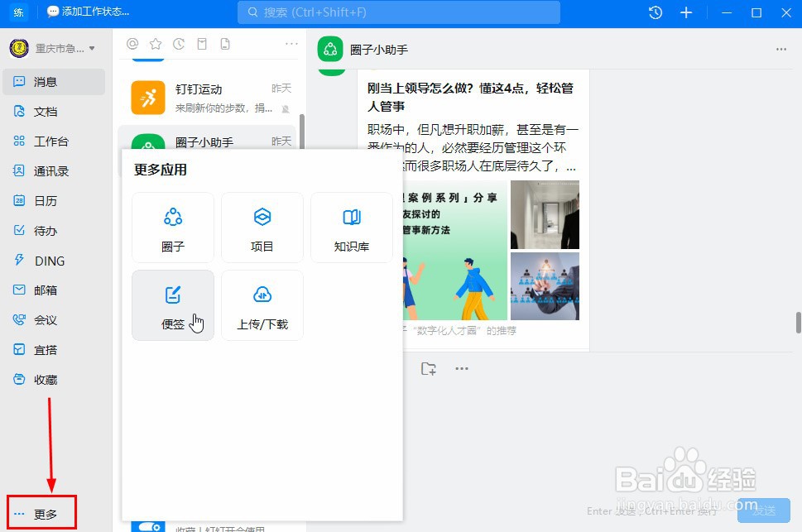Viewport: 802px width, 532px height.
Task: Click the document filter icon above chat list
Action: pos(225,44)
